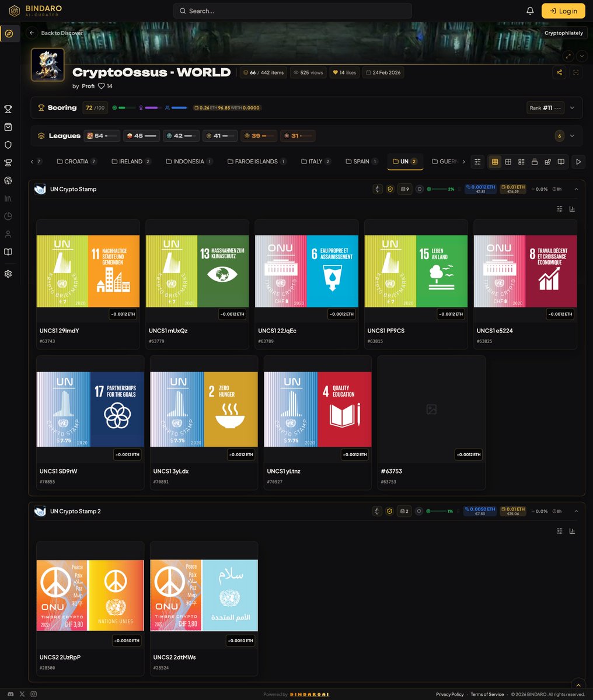The image size is (593, 700).
Task: Switch to the mosaic layout view
Action: 547,162
